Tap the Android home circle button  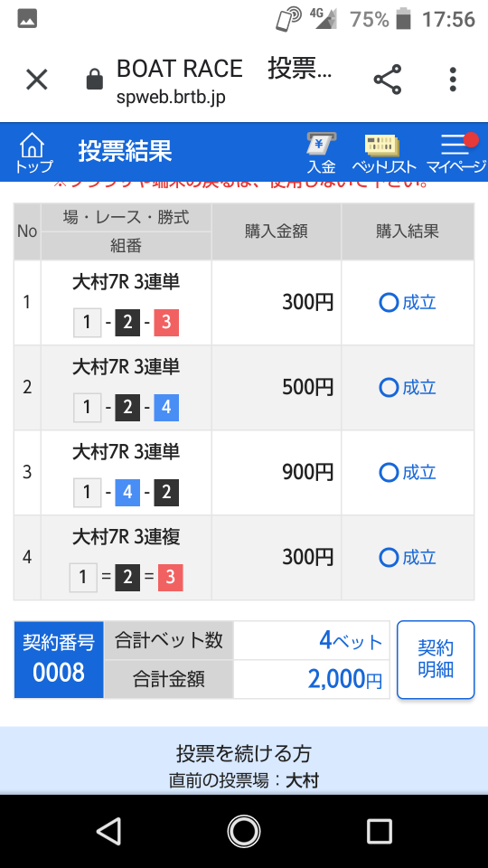(243, 831)
